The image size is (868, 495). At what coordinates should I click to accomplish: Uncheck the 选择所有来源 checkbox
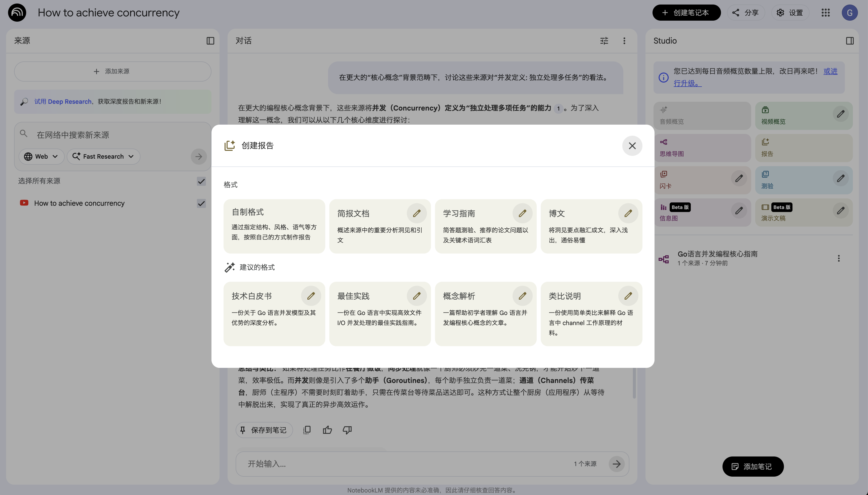click(201, 181)
